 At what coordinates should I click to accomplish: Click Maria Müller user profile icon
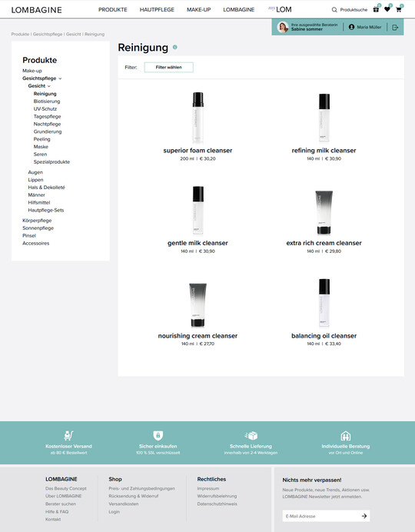[x=351, y=27]
